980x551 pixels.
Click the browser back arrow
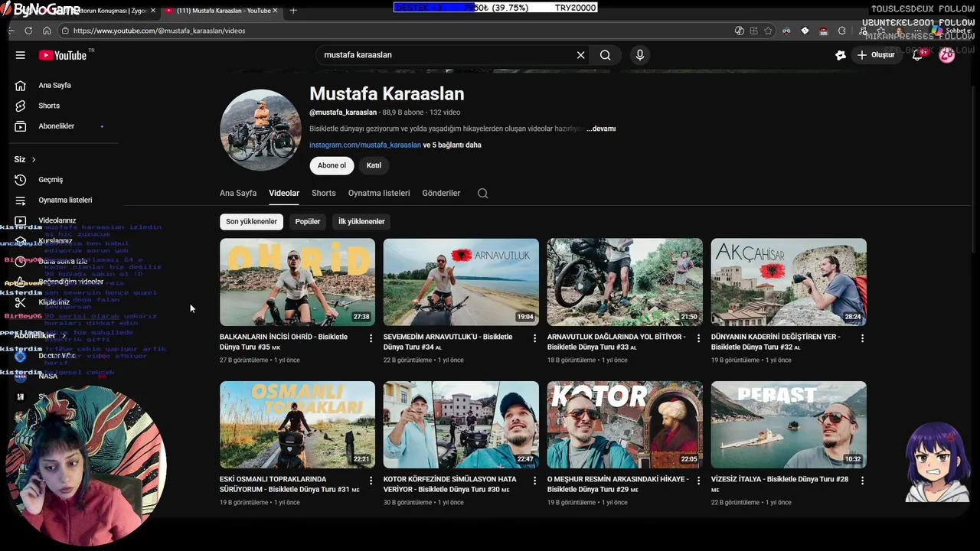(11, 31)
